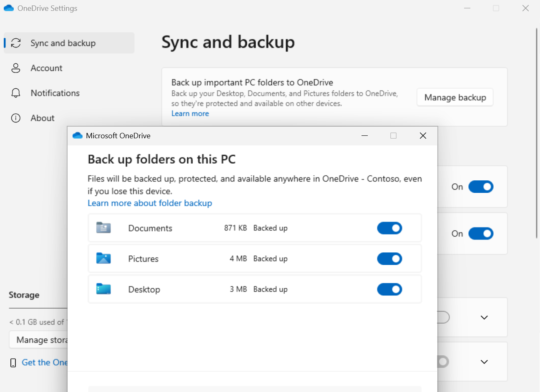Switch off the lower On toggle in OneDrive Settings

pos(481,233)
